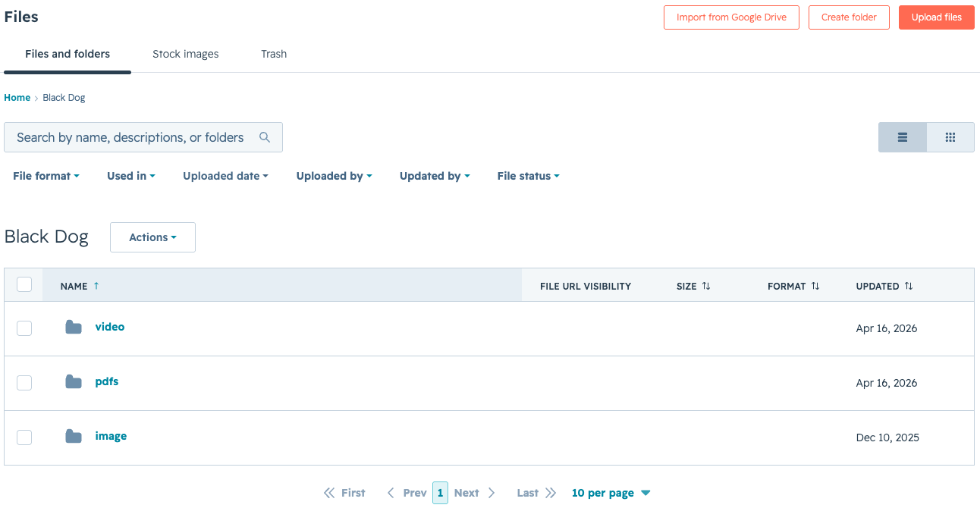Viewport: 980px width, 508px height.
Task: Open the Actions dropdown
Action: 152,237
